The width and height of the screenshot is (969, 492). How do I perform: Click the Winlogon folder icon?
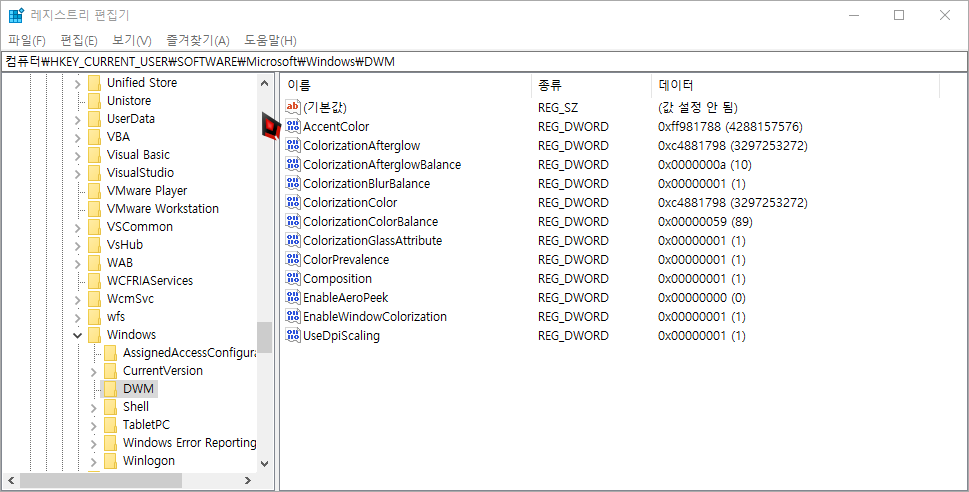pyautogui.click(x=110, y=460)
